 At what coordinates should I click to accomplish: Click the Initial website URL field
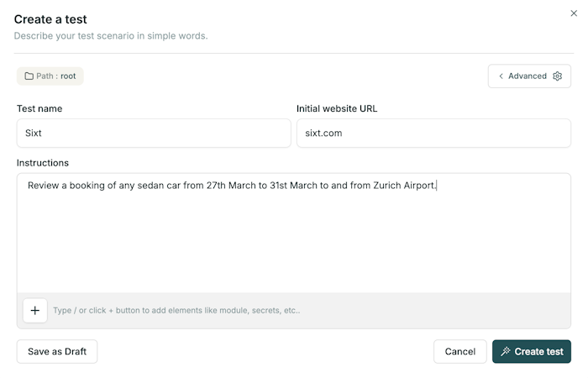click(433, 133)
